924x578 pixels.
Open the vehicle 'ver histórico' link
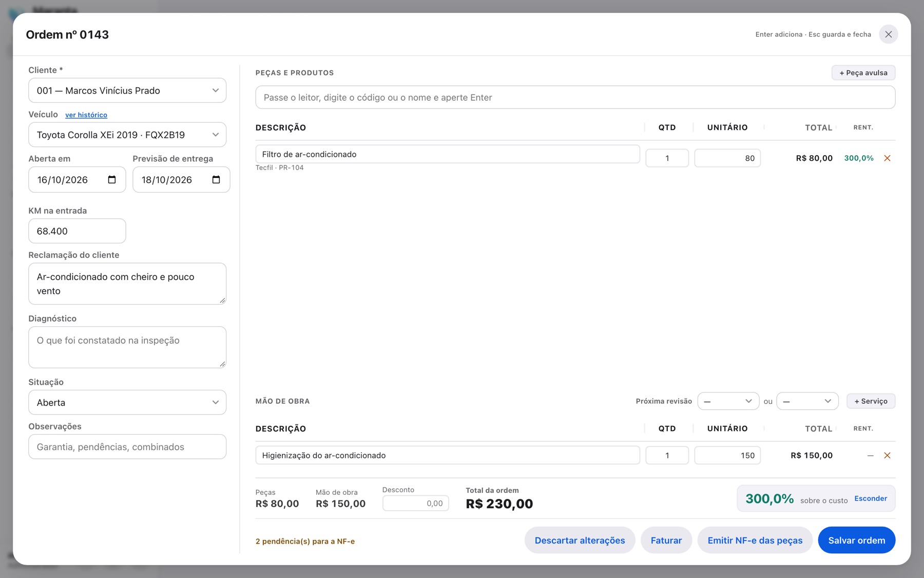(86, 115)
